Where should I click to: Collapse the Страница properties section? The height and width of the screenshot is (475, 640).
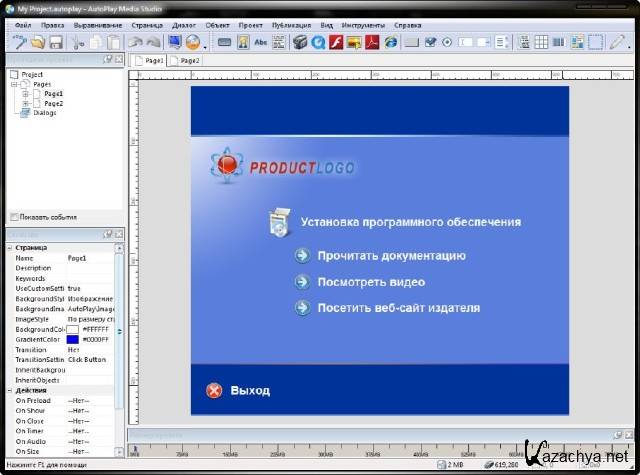click(9, 247)
